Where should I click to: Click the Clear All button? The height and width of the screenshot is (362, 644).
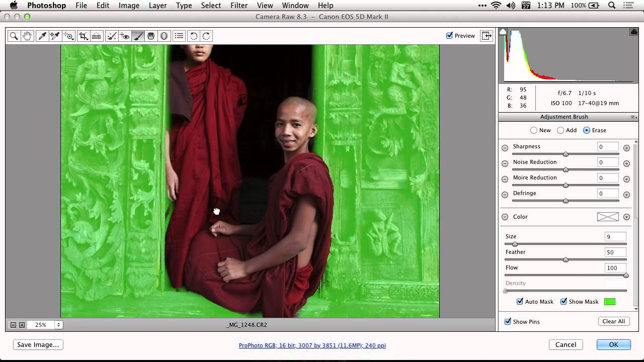614,321
